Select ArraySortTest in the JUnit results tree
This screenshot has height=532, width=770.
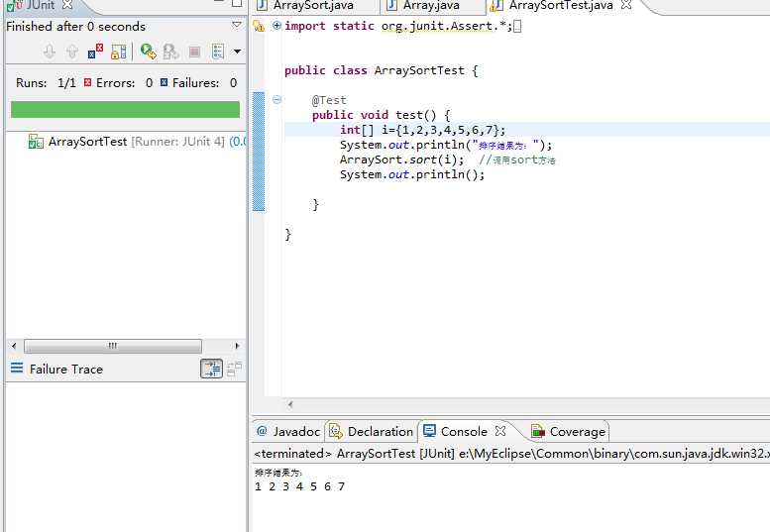click(x=87, y=142)
